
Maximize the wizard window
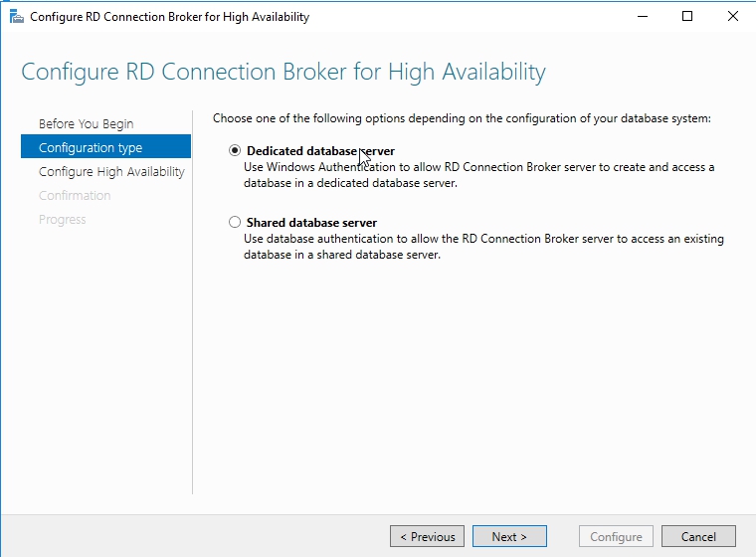coord(687,16)
